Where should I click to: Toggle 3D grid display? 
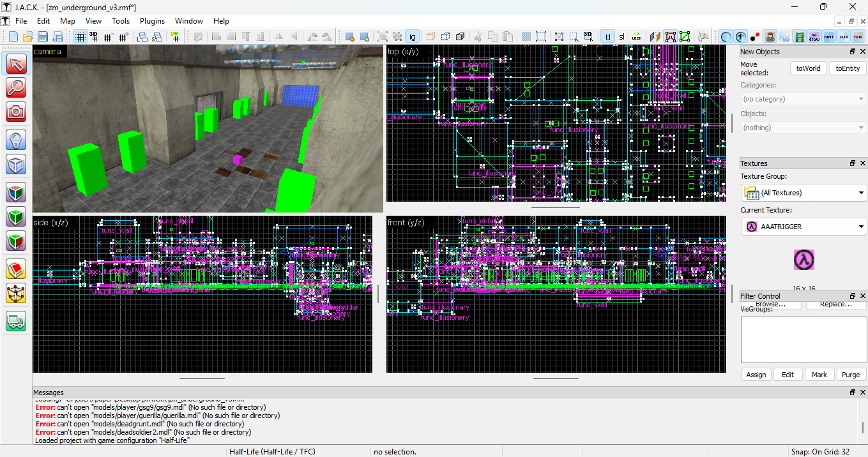[94, 36]
